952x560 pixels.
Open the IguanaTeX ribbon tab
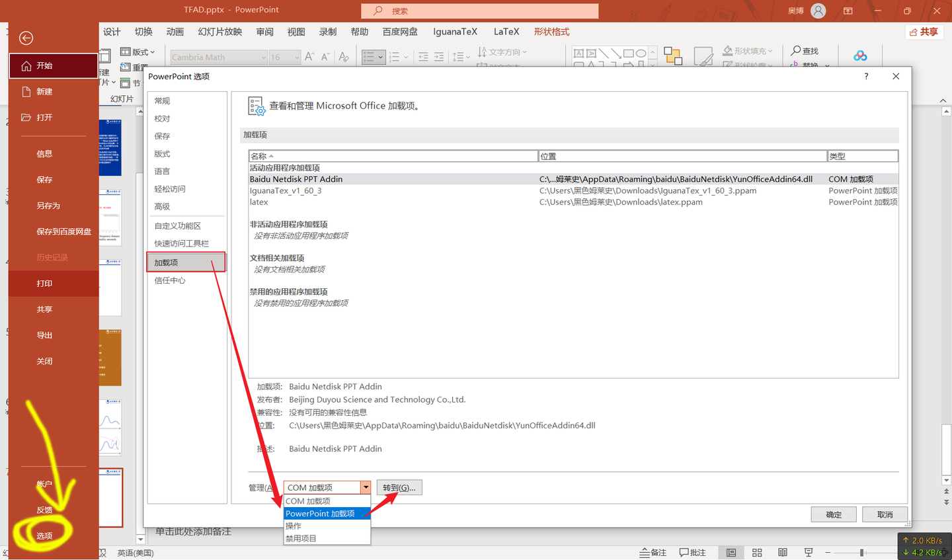tap(455, 32)
